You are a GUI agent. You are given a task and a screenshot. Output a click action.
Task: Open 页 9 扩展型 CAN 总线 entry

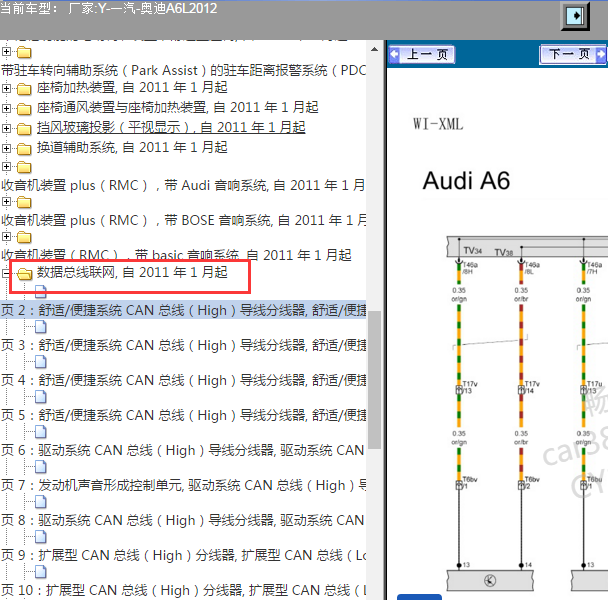(183, 555)
